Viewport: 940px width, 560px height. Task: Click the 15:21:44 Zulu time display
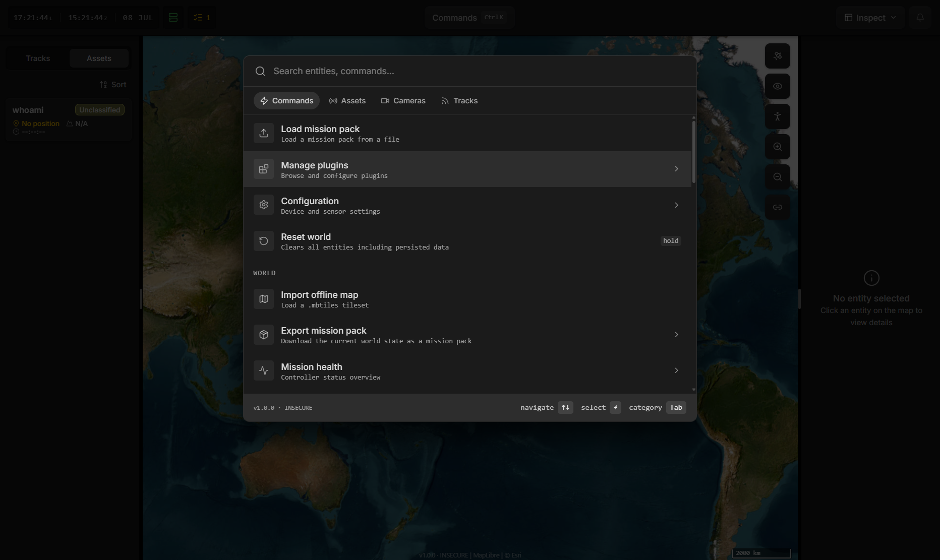[x=88, y=18]
